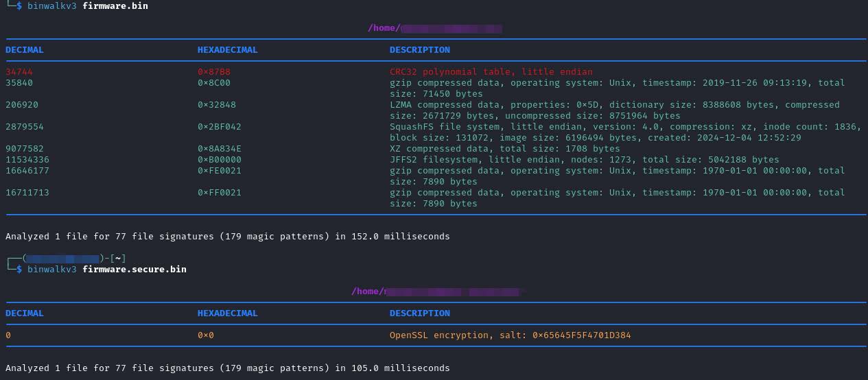
Task: Pick hex offset 0x8C00
Action: coord(214,82)
